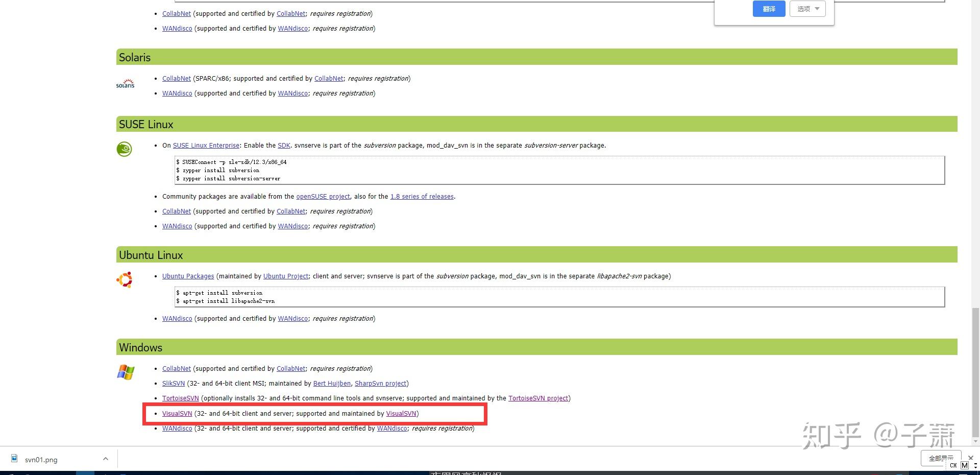Click the SUSE Linux chameleon logo
The width and height of the screenshot is (980, 475).
(124, 149)
